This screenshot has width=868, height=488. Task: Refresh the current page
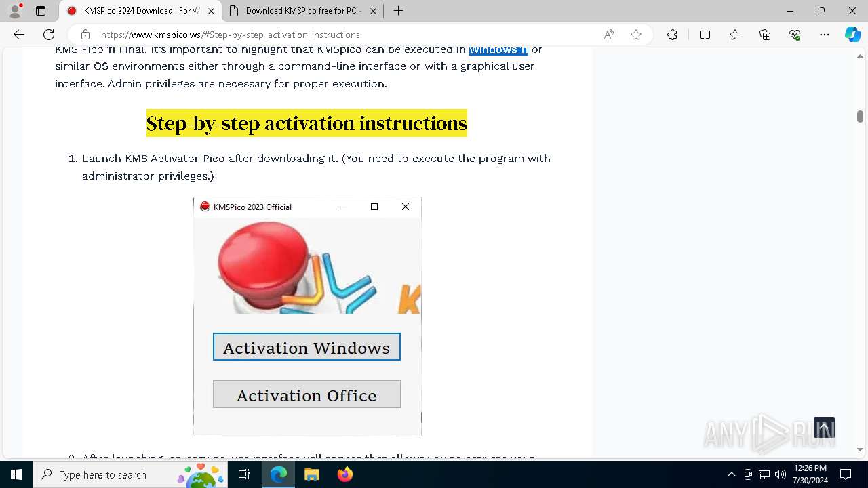click(49, 35)
